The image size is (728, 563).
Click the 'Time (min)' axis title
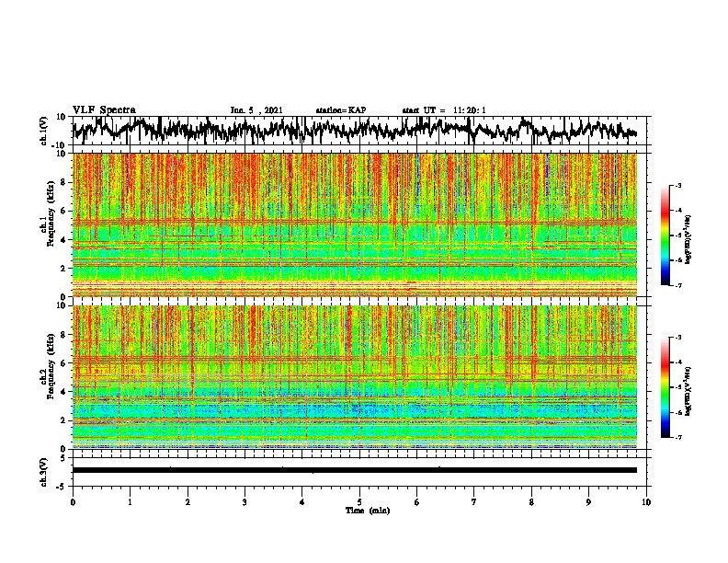click(368, 511)
